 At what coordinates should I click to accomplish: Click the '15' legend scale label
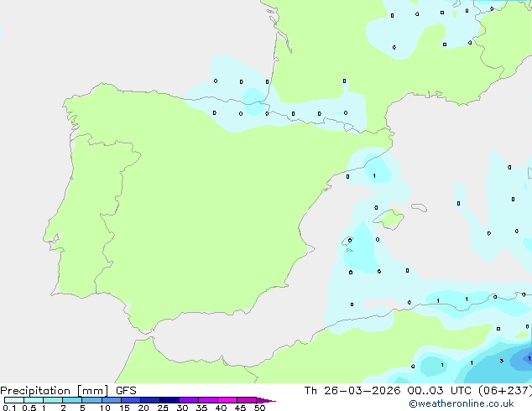point(124,408)
